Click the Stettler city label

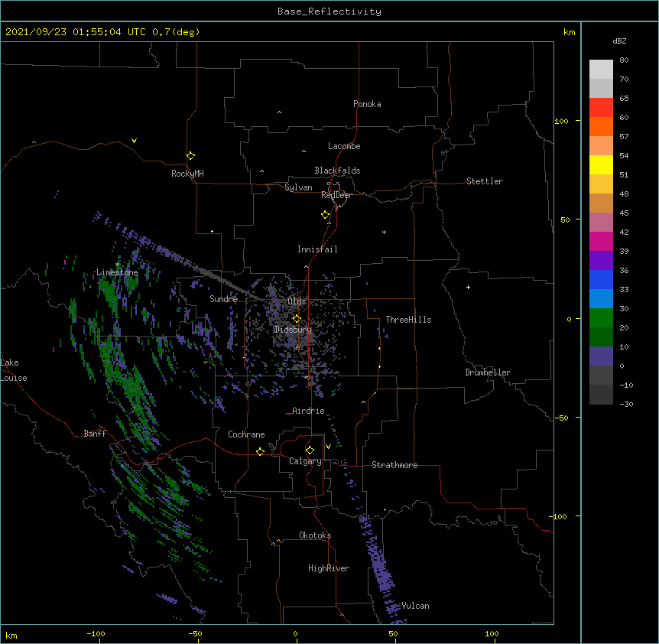(485, 181)
